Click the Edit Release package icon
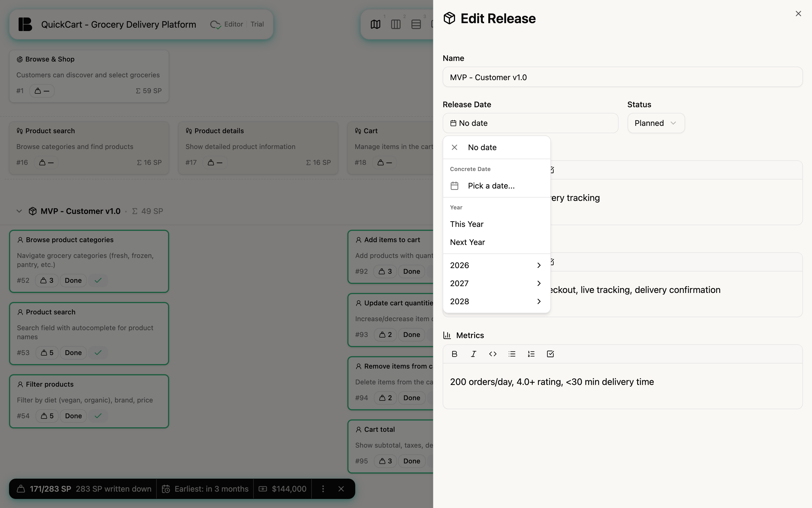This screenshot has height=508, width=812. click(x=449, y=18)
